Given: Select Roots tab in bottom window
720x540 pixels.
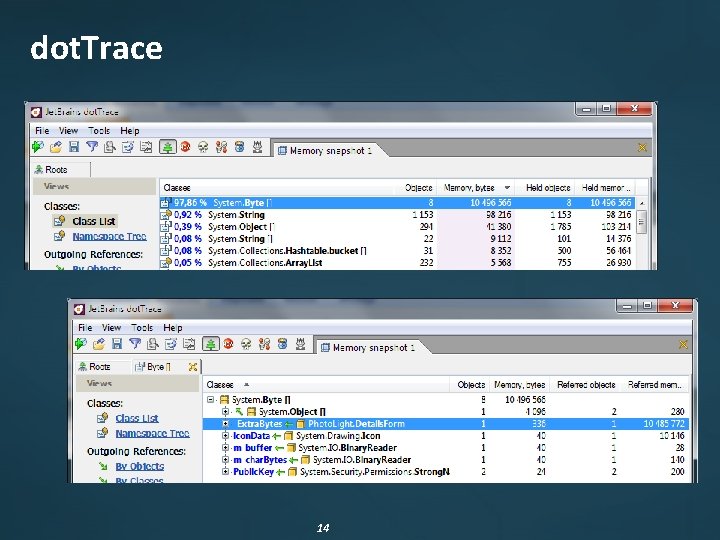Looking at the screenshot, I should tap(103, 366).
